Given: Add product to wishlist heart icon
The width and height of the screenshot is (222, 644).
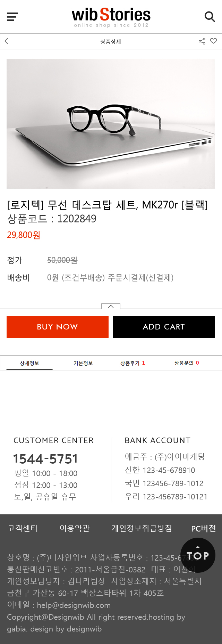Looking at the screenshot, I should click(214, 41).
